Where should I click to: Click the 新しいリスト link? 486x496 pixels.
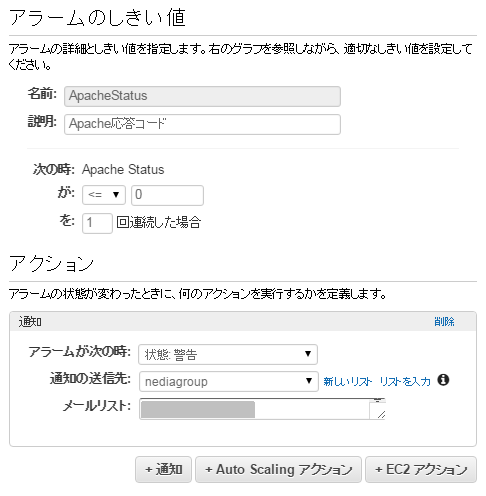pyautogui.click(x=348, y=381)
